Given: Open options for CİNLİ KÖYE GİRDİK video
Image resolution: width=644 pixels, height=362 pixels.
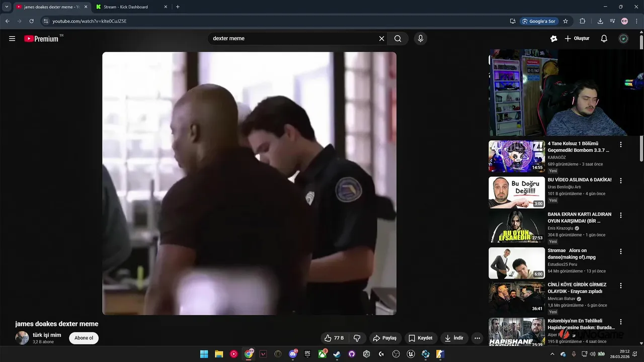Looking at the screenshot, I should click(x=621, y=286).
